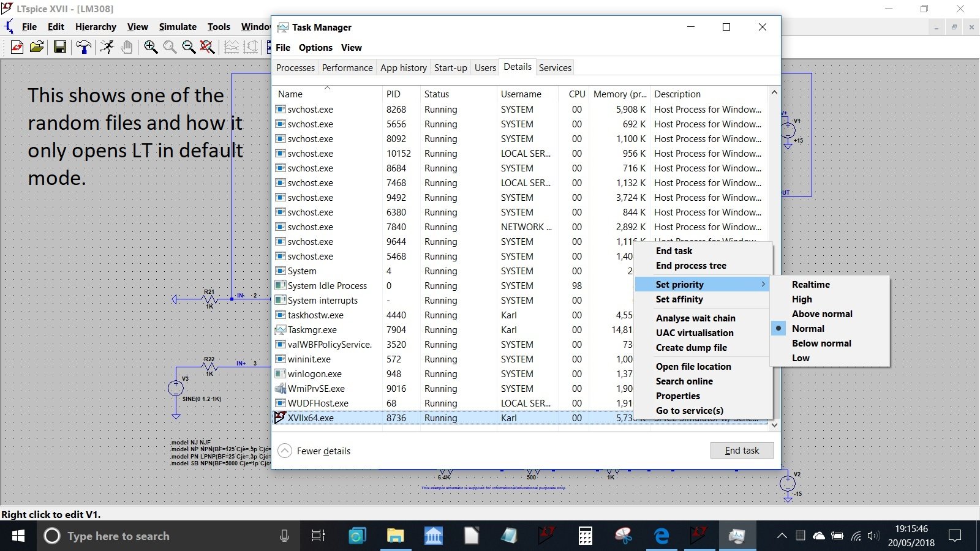Open the Processes tab

pyautogui.click(x=295, y=67)
